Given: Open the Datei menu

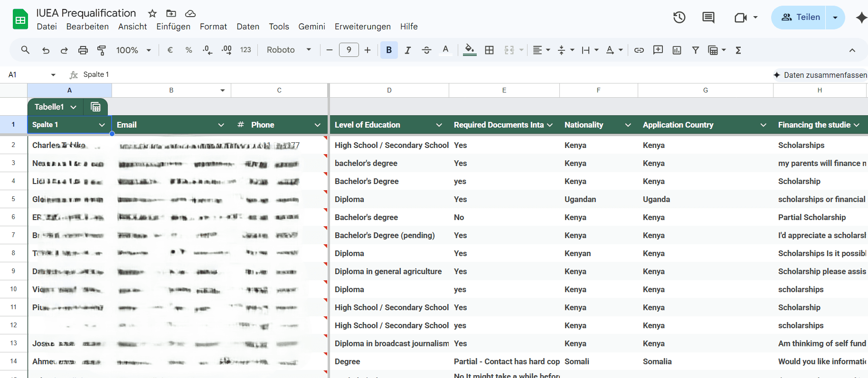Looking at the screenshot, I should (47, 27).
